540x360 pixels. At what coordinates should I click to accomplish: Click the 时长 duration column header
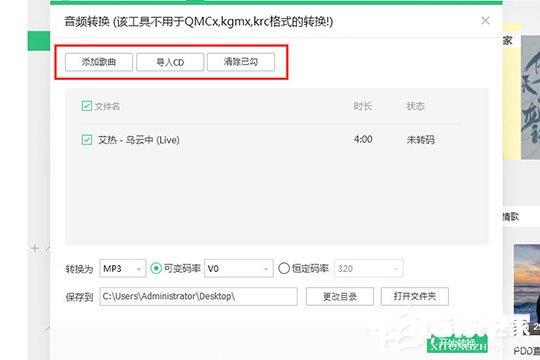[363, 106]
